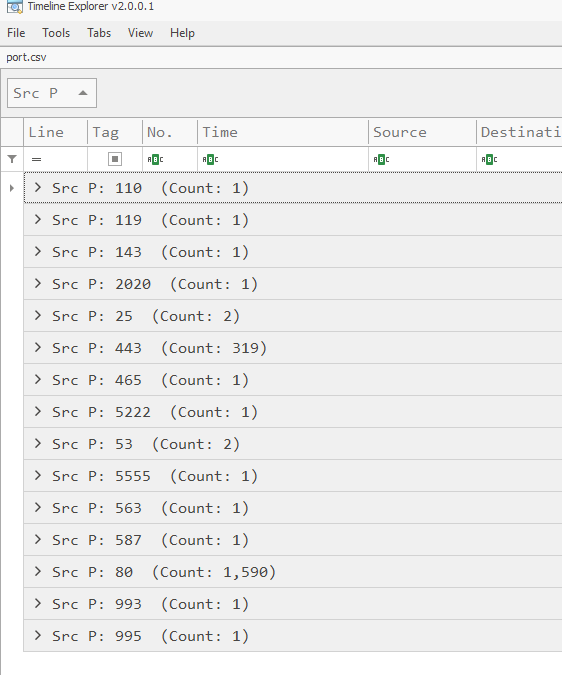Click the Destination column header
Screen dimensions: 562x675
(x=519, y=132)
